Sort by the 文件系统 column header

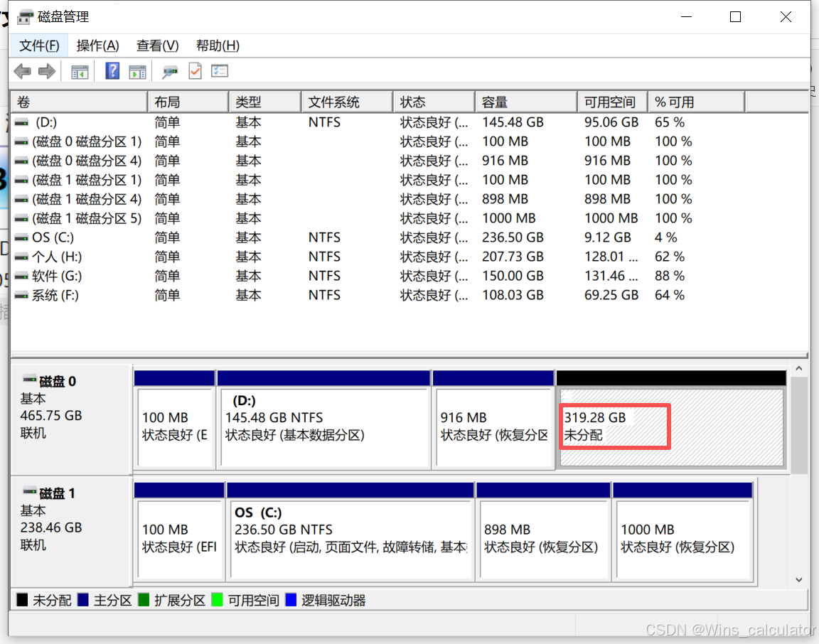pos(348,102)
